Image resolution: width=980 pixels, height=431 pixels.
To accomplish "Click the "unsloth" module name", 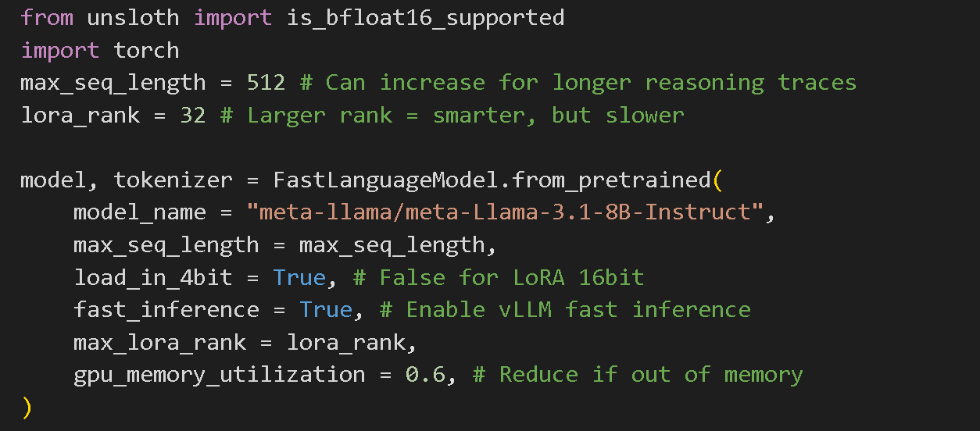I will point(133,17).
